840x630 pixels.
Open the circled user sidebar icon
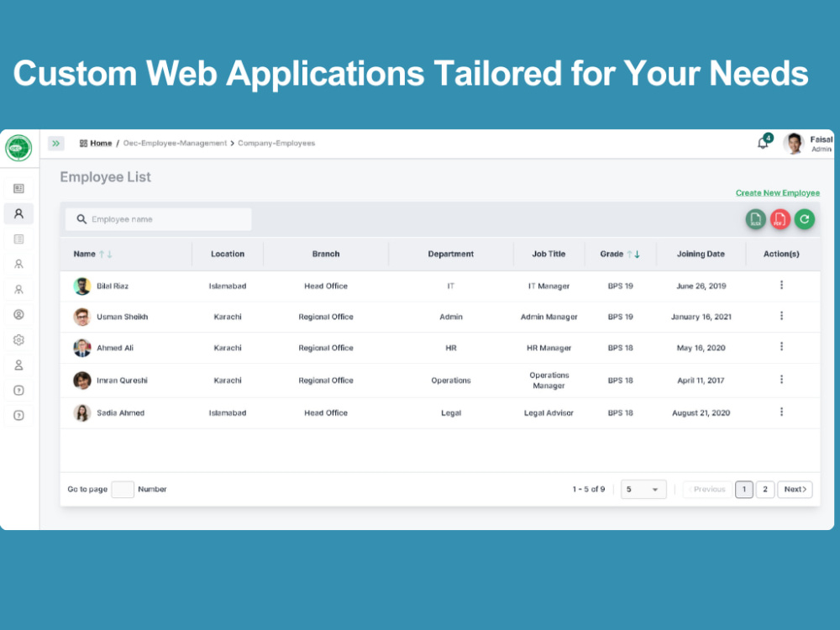pyautogui.click(x=18, y=314)
